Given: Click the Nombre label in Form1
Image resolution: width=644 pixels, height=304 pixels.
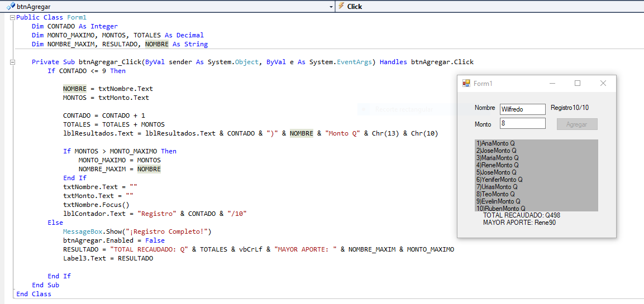Looking at the screenshot, I should (x=485, y=108).
